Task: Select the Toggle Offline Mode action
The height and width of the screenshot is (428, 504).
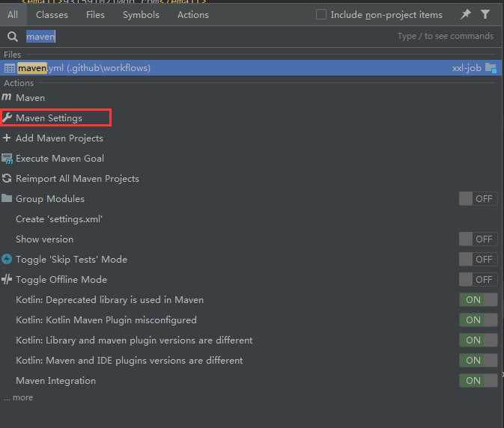Action: (x=251, y=280)
